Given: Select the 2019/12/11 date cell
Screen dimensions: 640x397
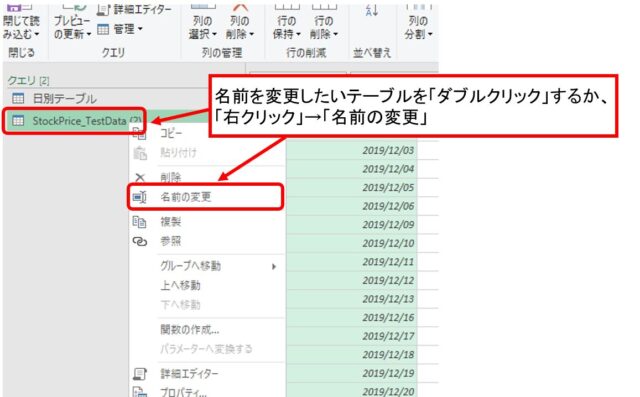Looking at the screenshot, I should tap(352, 262).
